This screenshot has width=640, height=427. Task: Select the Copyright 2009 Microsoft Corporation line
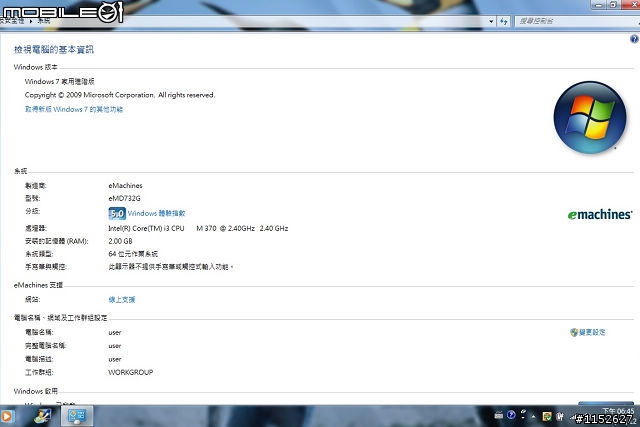tap(120, 95)
